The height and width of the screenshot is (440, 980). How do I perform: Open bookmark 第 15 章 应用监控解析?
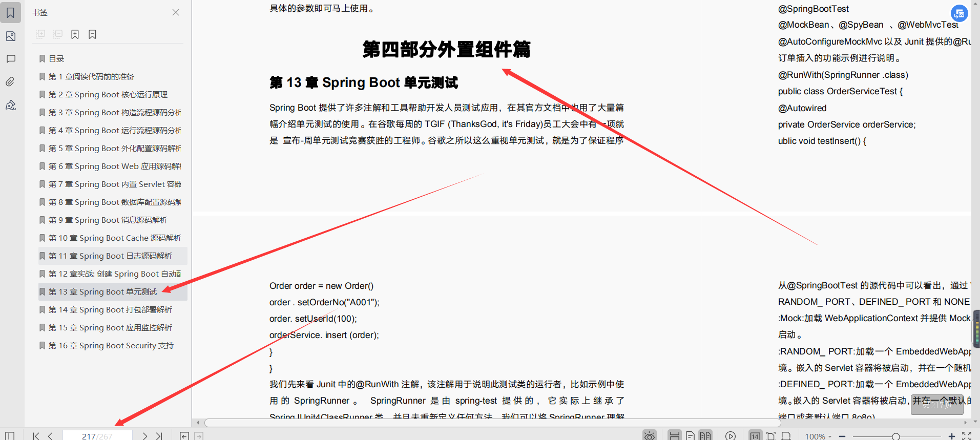110,328
